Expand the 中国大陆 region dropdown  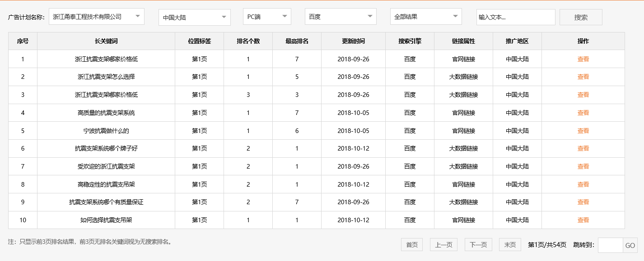(x=194, y=16)
